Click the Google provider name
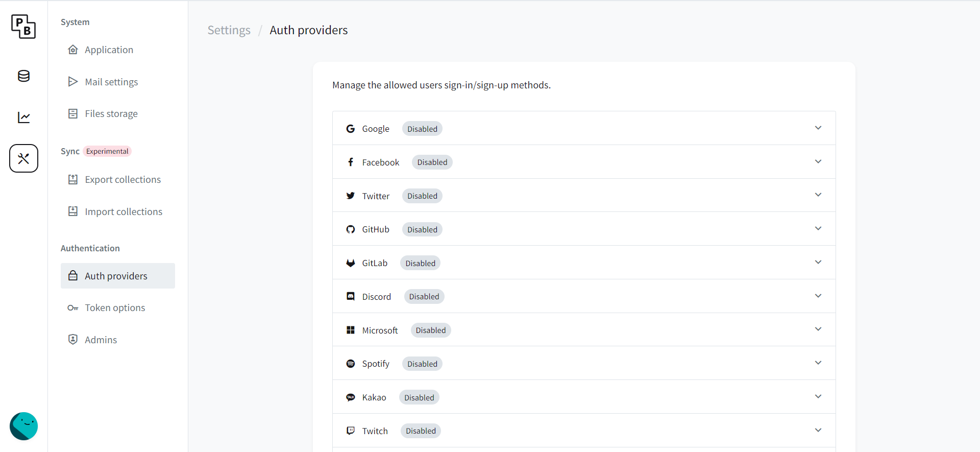This screenshot has height=452, width=980. (x=376, y=129)
